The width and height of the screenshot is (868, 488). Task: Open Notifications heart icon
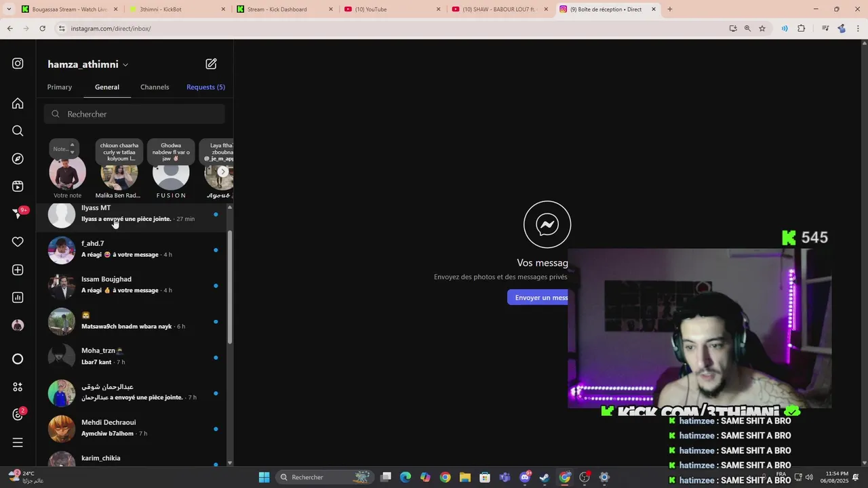click(x=18, y=242)
